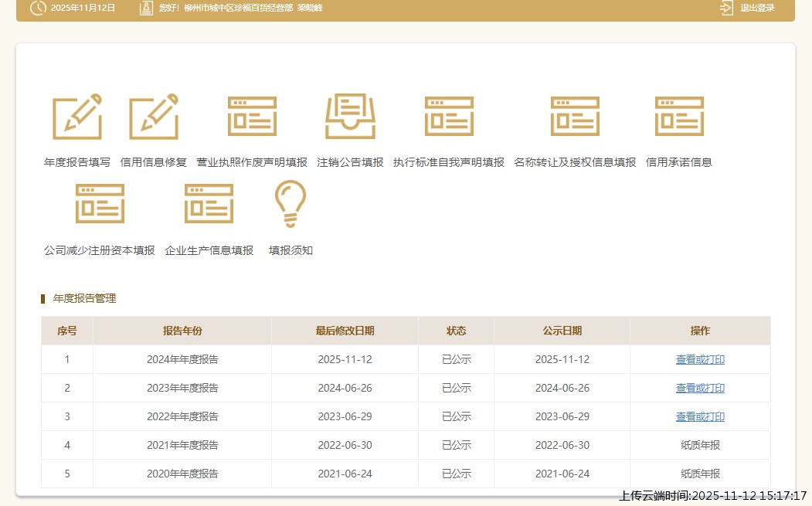Viewport: 812px width, 506px height.
Task: Click the 退出登录 logout icon
Action: [726, 8]
